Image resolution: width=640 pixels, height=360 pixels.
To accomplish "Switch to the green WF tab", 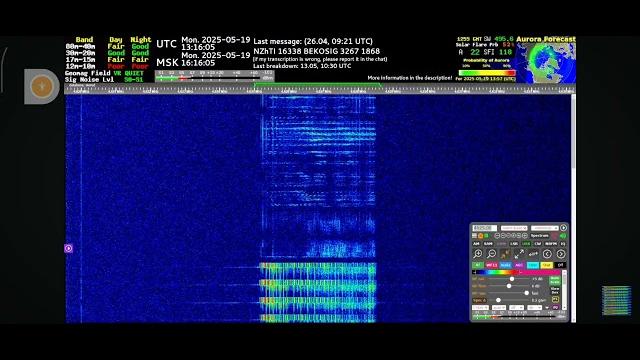I will click(478, 265).
